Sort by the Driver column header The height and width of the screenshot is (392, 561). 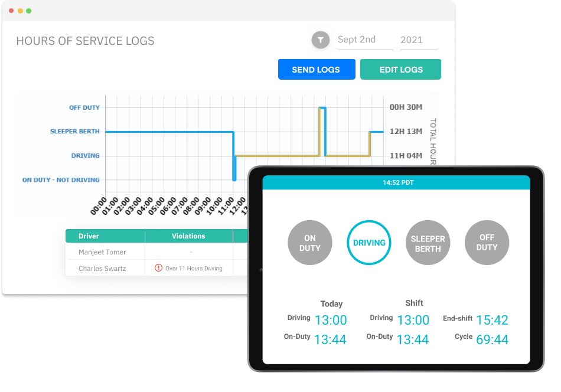coord(105,236)
